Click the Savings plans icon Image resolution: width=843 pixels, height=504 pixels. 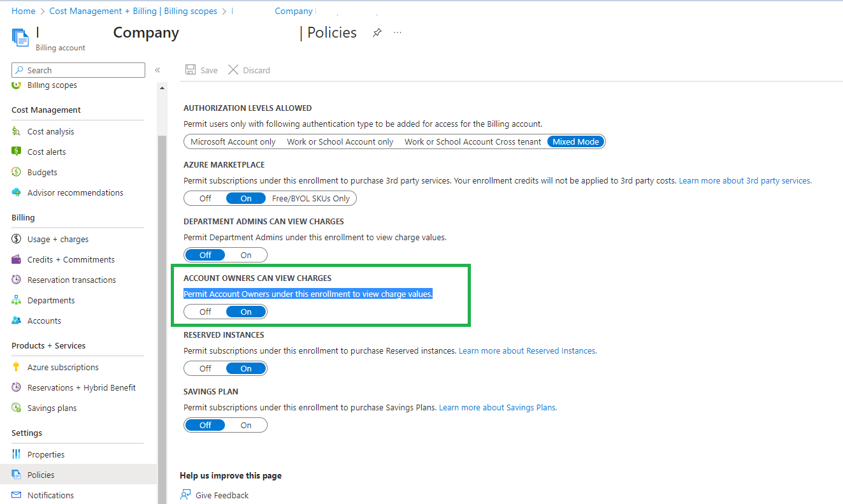click(17, 408)
